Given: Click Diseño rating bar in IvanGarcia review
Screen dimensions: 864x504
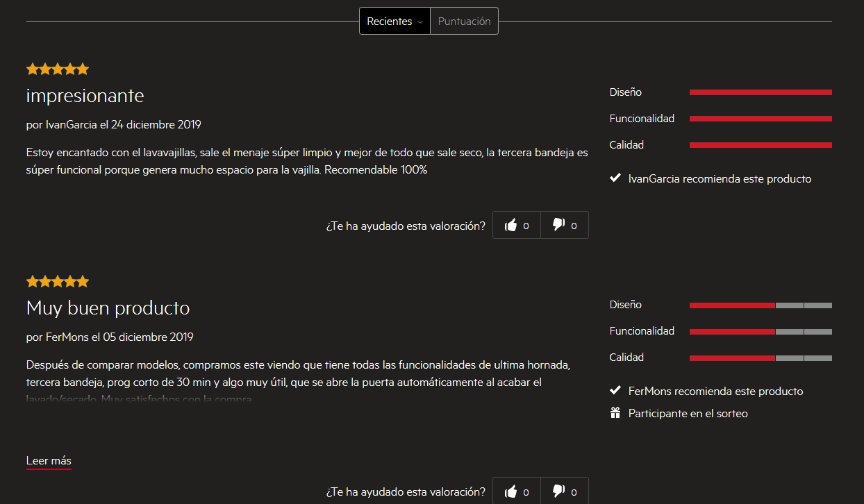Looking at the screenshot, I should click(x=761, y=92).
